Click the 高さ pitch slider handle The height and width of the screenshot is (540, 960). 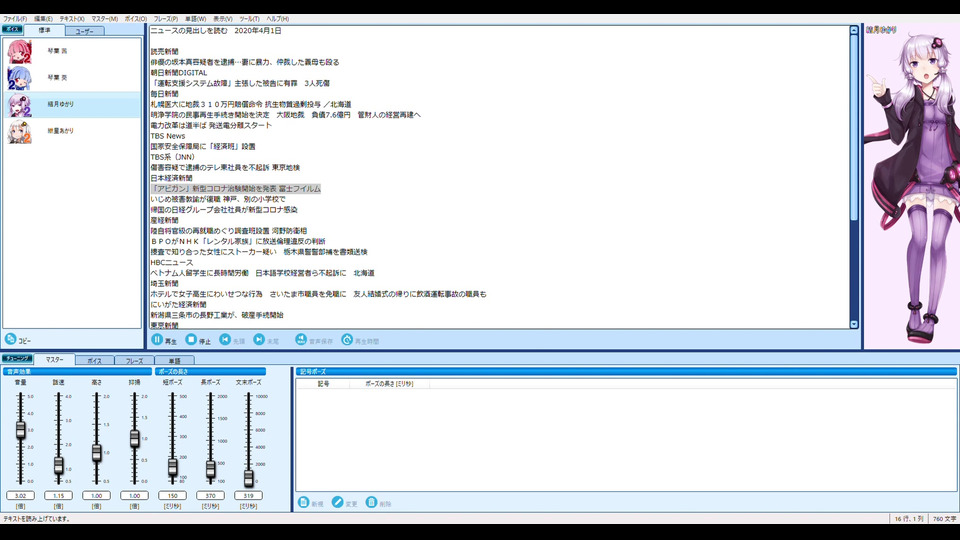tap(97, 452)
